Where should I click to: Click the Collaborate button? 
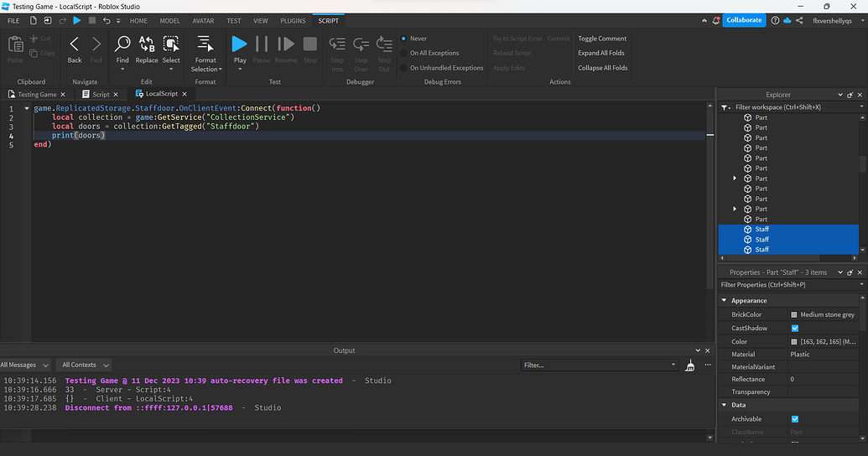(x=744, y=20)
